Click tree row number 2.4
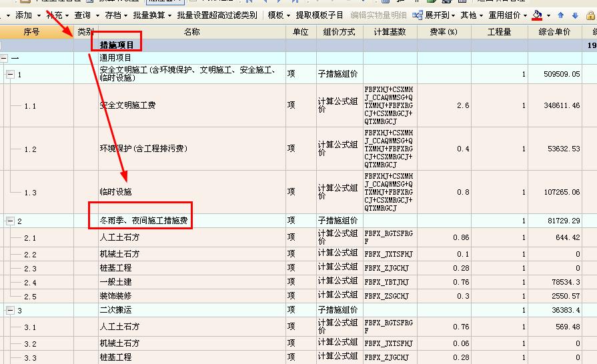The width and height of the screenshot is (597, 364). 31,283
